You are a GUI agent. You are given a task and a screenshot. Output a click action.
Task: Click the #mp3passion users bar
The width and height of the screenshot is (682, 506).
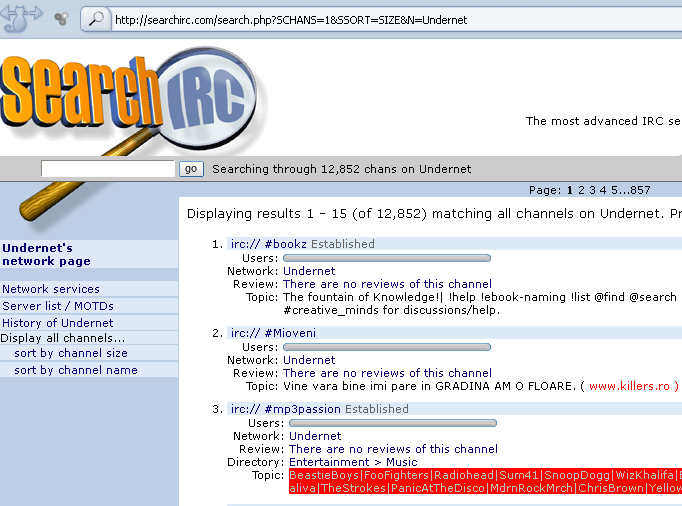[x=393, y=423]
